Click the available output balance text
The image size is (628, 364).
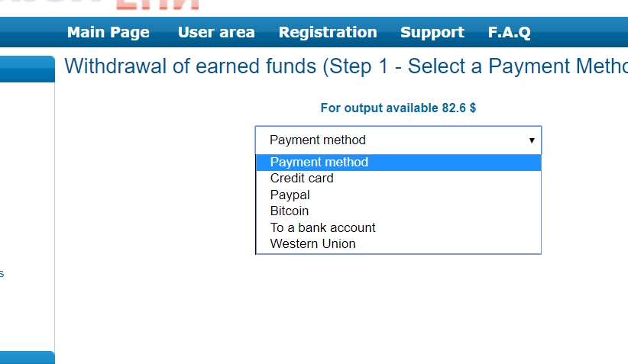(x=398, y=108)
